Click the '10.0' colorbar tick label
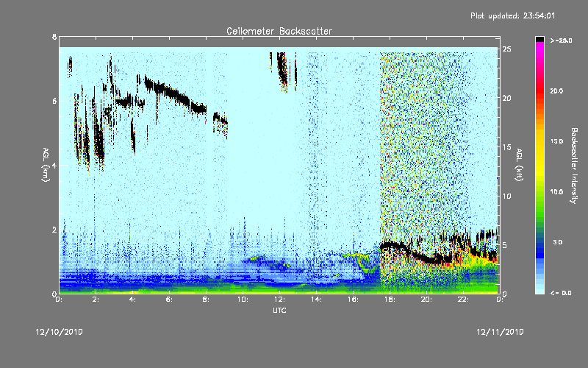Viewport: 588px width, 368px height. click(x=556, y=192)
